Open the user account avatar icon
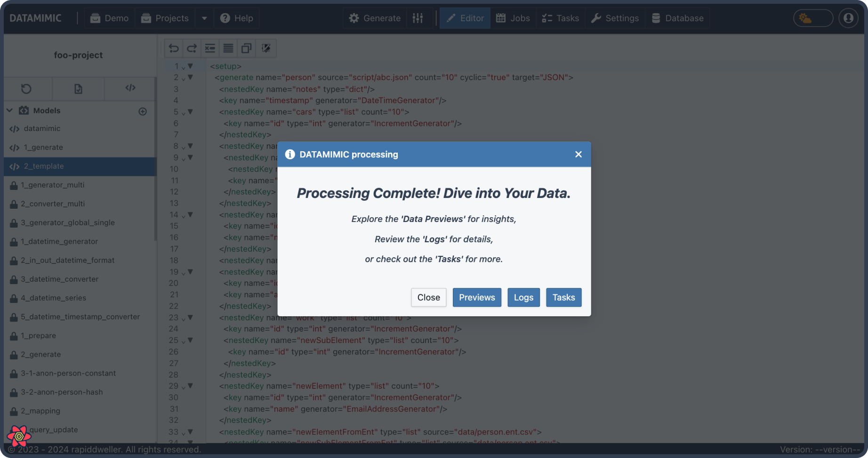Screen dimensions: 868x458 pyautogui.click(x=848, y=18)
